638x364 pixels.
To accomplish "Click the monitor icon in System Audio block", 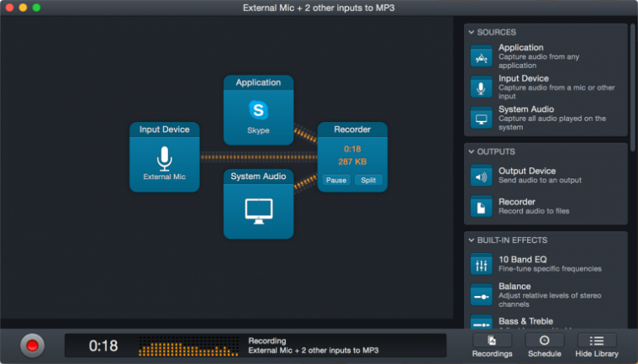I will pyautogui.click(x=259, y=211).
